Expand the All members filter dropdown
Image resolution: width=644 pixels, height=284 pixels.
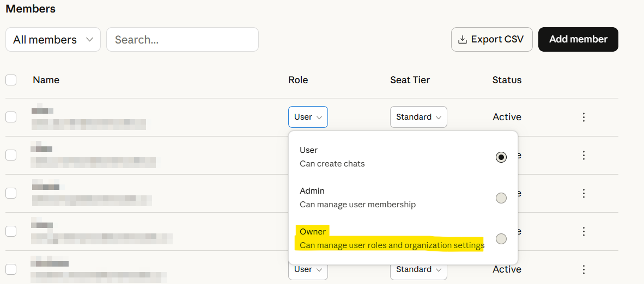click(53, 40)
